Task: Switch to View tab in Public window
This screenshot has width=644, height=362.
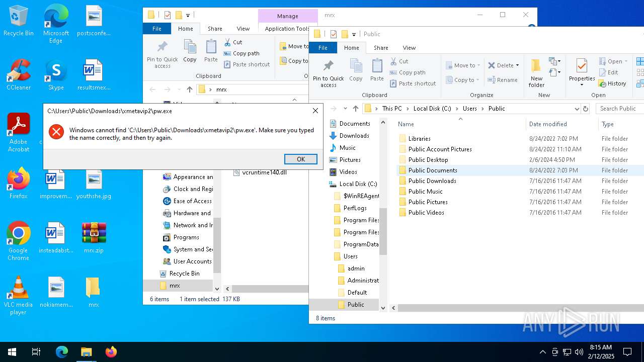Action: [409, 48]
